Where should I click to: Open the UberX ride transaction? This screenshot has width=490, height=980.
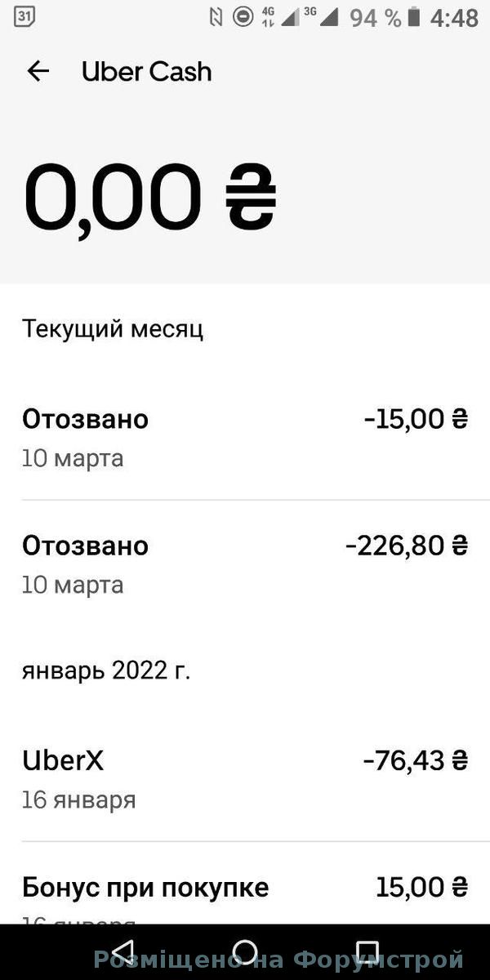(x=245, y=778)
